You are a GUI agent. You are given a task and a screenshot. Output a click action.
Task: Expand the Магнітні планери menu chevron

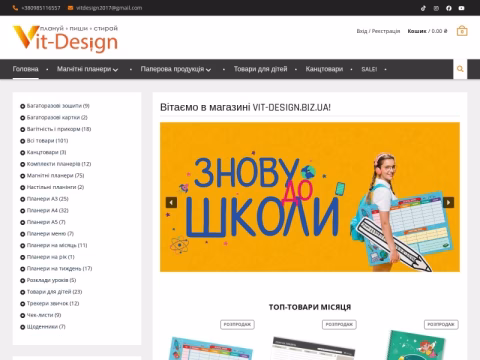tap(115, 70)
